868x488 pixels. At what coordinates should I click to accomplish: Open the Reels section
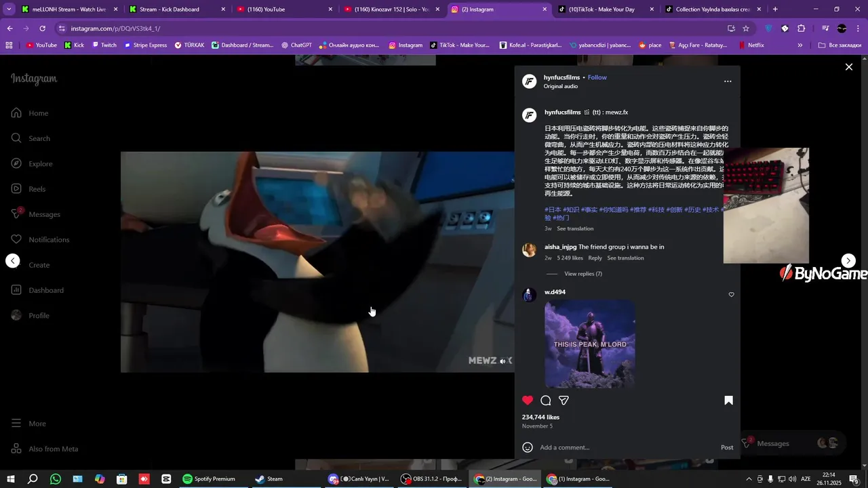pyautogui.click(x=28, y=189)
